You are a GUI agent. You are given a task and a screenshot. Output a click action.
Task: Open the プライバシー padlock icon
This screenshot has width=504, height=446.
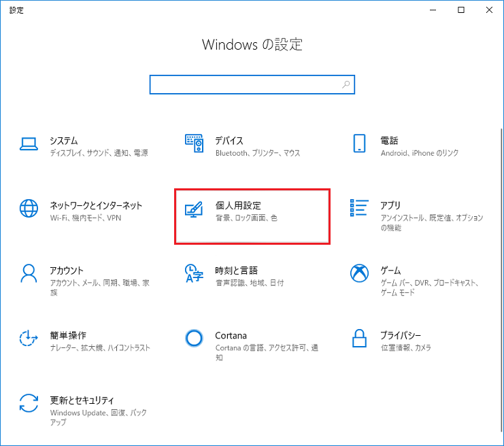(x=359, y=338)
